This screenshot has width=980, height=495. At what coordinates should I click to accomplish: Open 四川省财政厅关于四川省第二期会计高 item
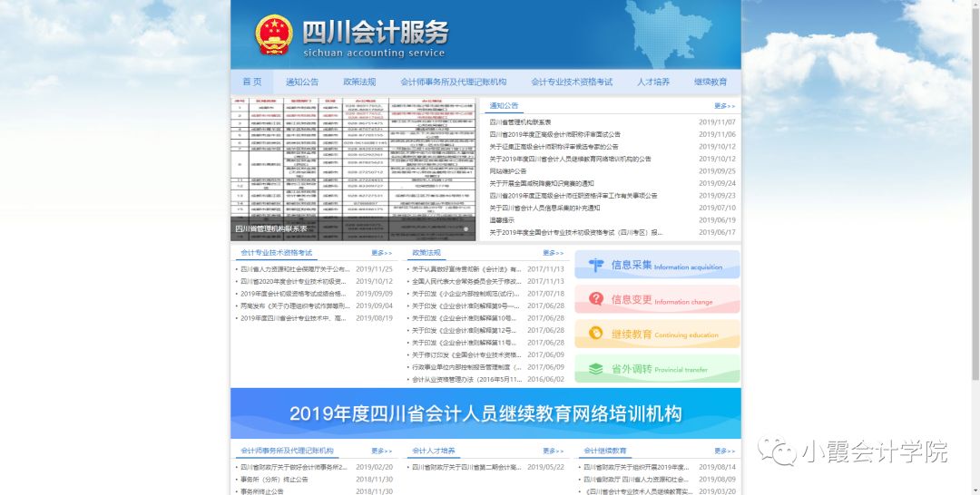(x=466, y=467)
